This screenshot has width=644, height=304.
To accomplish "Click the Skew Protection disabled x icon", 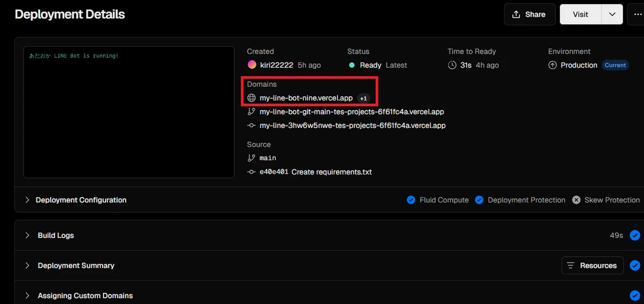I will pos(576,200).
